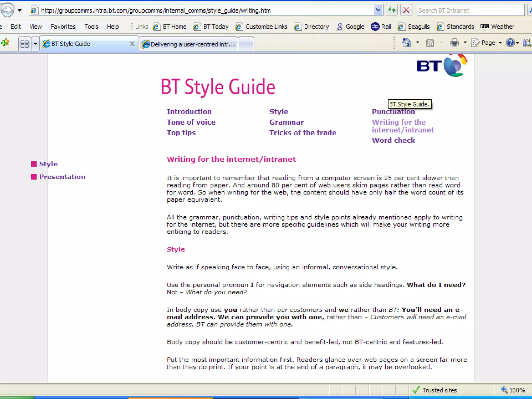Click the Add to Favorites star icon

tap(5, 43)
